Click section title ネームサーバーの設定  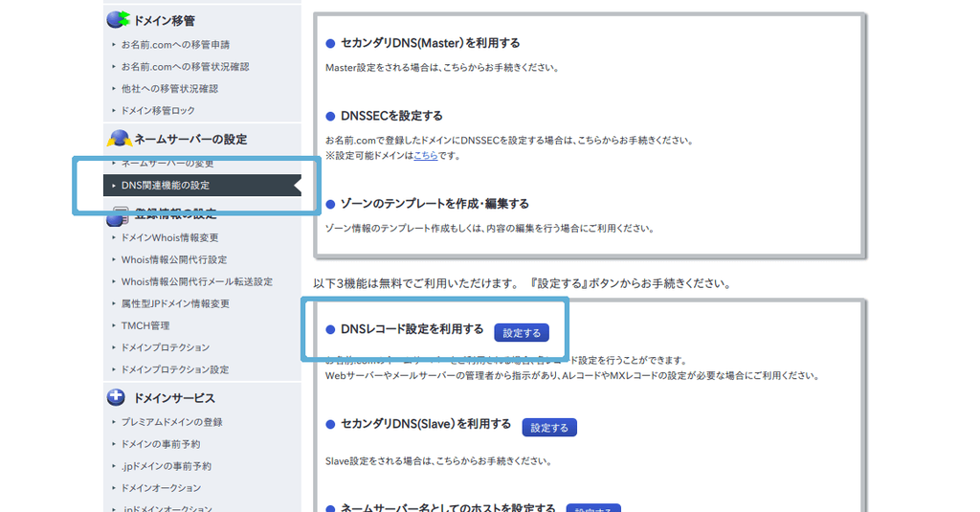[190, 139]
